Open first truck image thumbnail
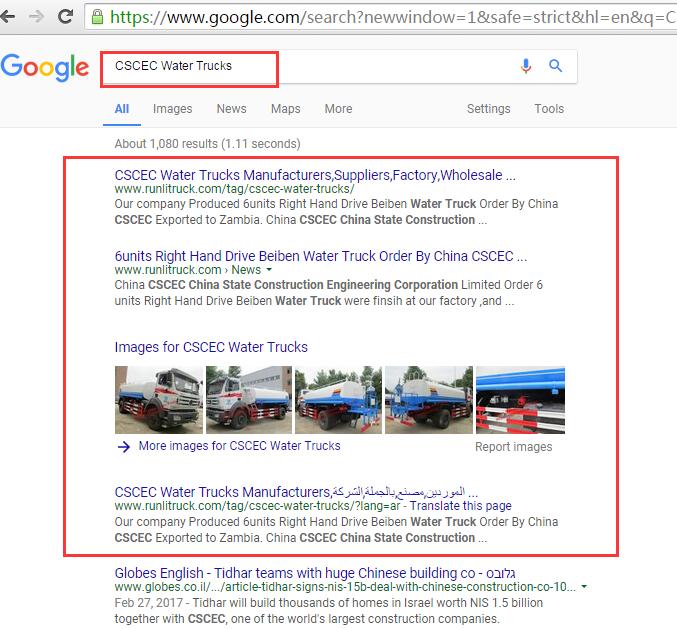 pyautogui.click(x=158, y=399)
